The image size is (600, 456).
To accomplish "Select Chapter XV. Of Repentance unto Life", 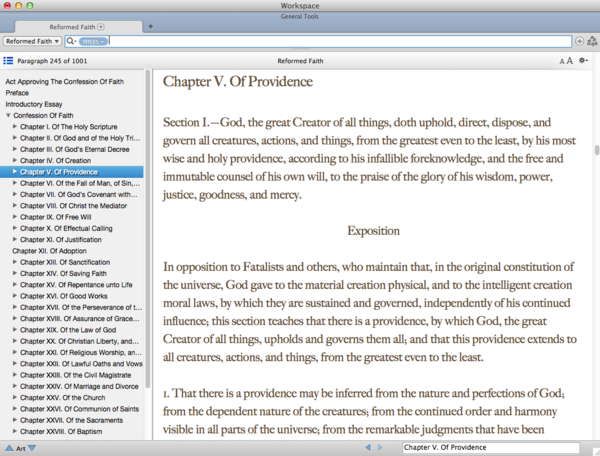I will coord(76,285).
